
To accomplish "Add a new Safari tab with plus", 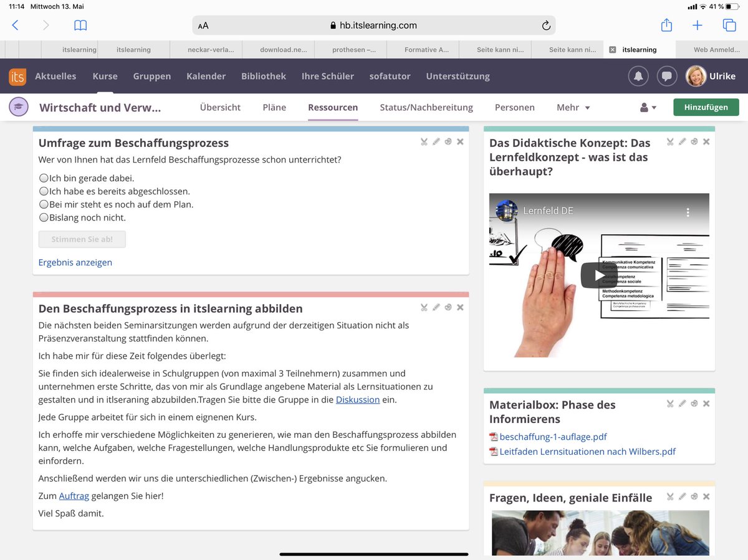I will pyautogui.click(x=698, y=26).
